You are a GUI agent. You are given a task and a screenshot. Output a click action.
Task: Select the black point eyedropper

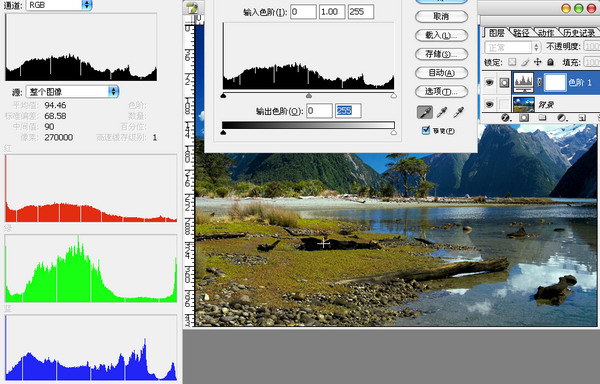[425, 112]
